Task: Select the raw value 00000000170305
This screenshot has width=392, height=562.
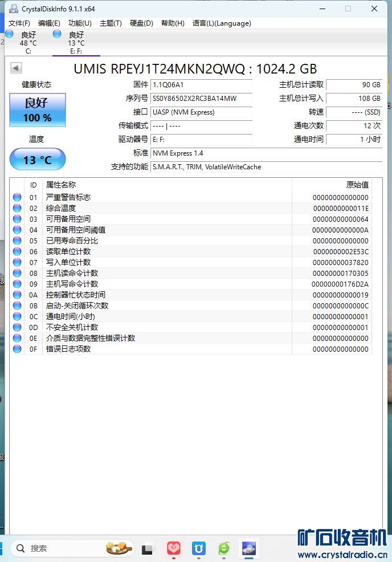Action: 341,273
